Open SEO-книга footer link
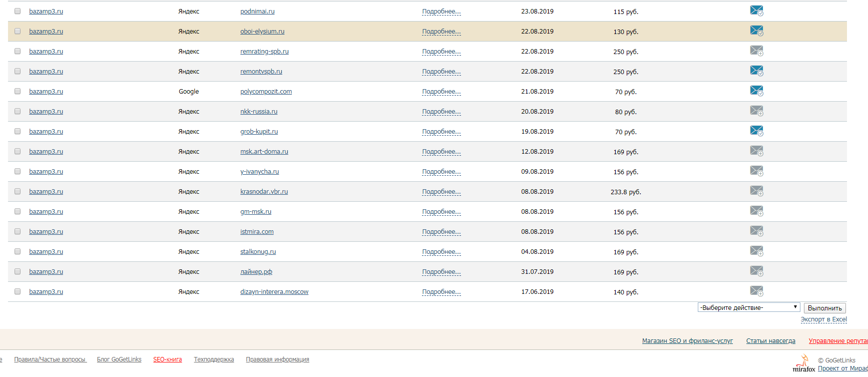The height and width of the screenshot is (377, 868). pyautogui.click(x=167, y=359)
